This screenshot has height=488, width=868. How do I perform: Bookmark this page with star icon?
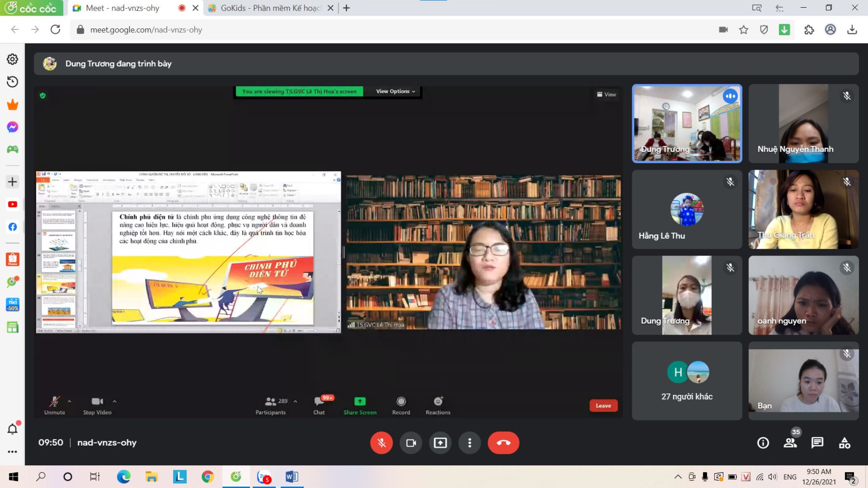pyautogui.click(x=744, y=30)
